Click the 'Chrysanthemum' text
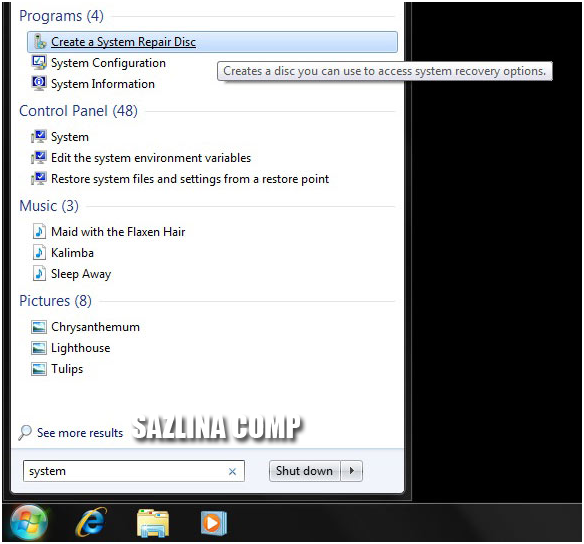584x544 pixels. [x=95, y=327]
